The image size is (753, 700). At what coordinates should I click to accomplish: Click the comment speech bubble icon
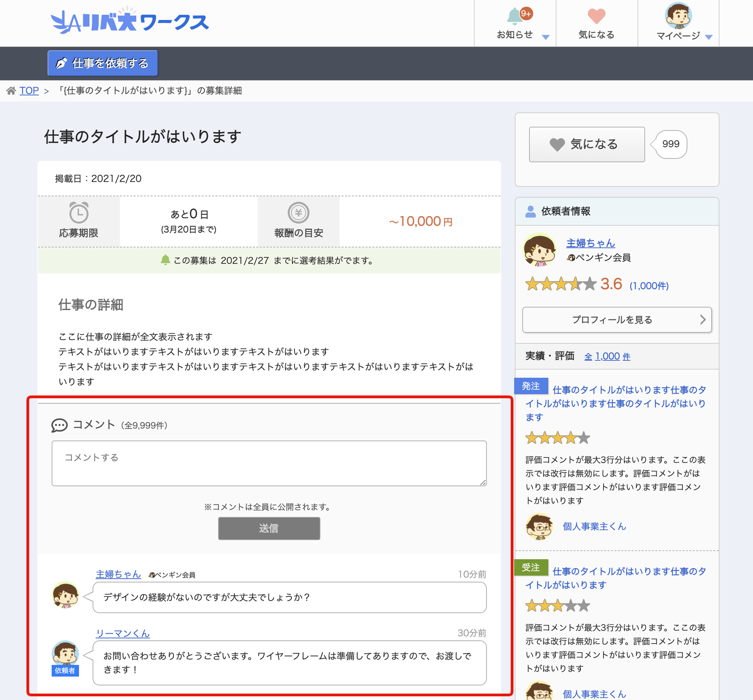(59, 425)
